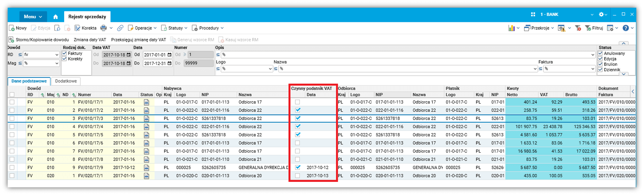Toggle Czynny podatnik VAT checkbox for FV/010/17/2
This screenshot has width=644, height=195.
click(298, 110)
